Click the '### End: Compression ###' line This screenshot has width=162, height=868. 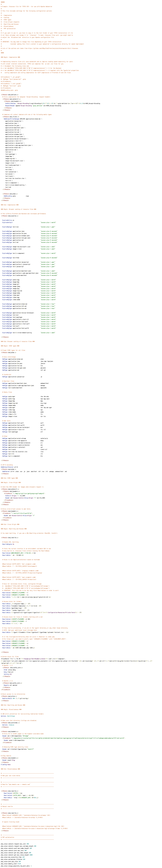(x=10, y=205)
